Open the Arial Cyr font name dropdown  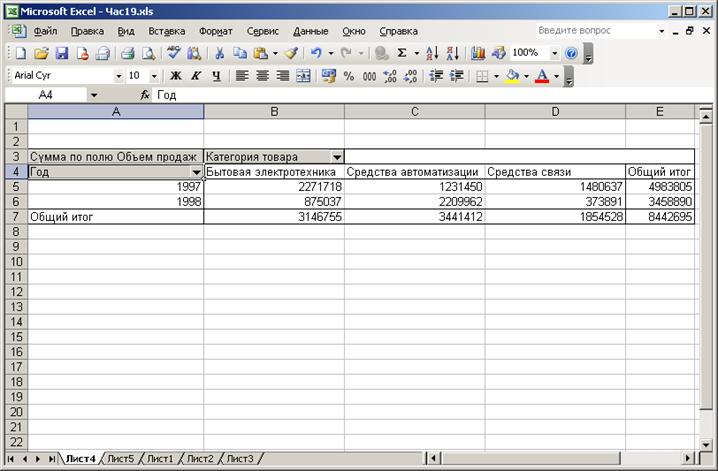(x=119, y=76)
